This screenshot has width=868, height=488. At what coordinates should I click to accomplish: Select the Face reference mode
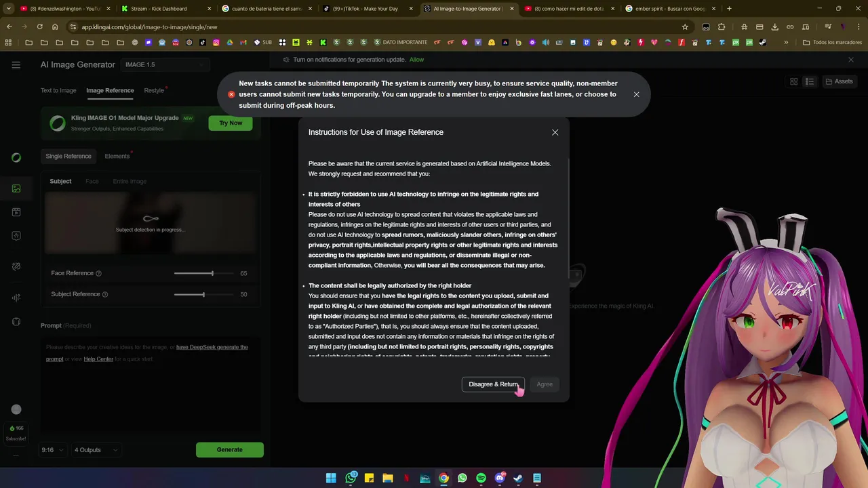pyautogui.click(x=92, y=181)
